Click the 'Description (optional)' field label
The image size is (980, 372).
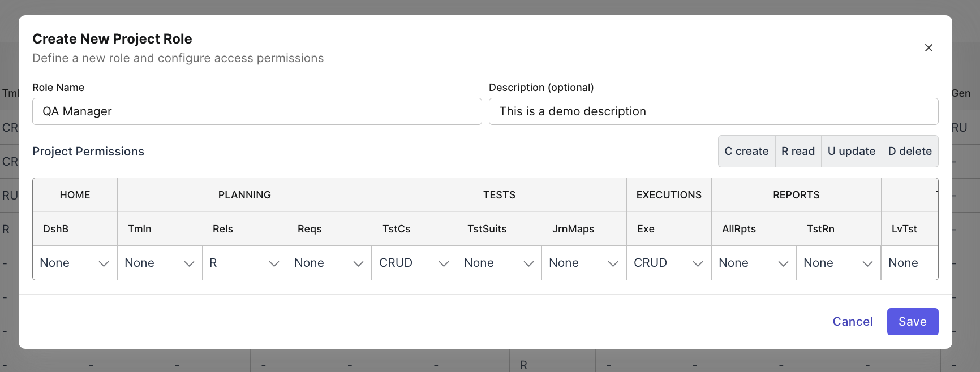click(541, 88)
